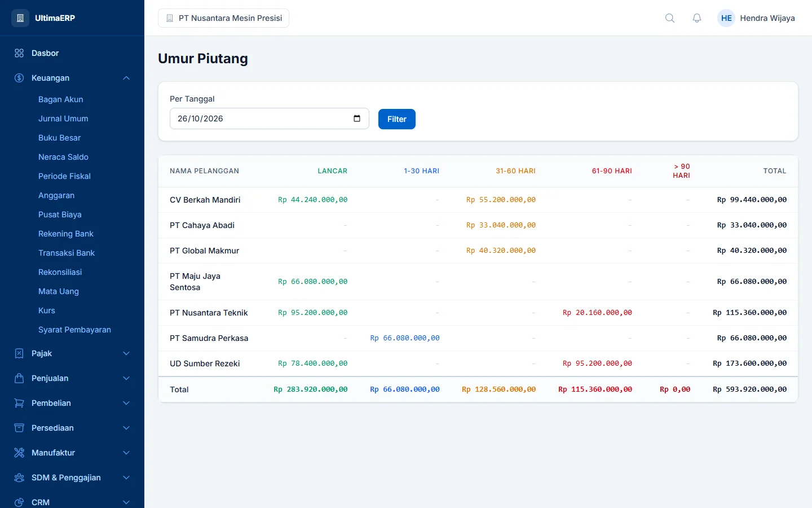Go to Jurnal Umum
This screenshot has height=508, width=812.
(63, 119)
